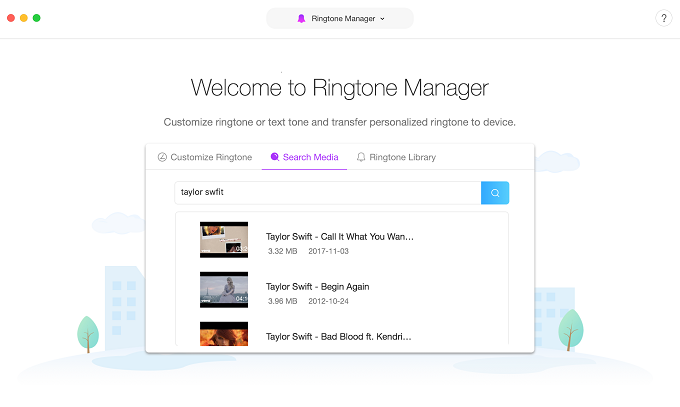Open help via question mark icon
The width and height of the screenshot is (680, 407).
click(664, 18)
